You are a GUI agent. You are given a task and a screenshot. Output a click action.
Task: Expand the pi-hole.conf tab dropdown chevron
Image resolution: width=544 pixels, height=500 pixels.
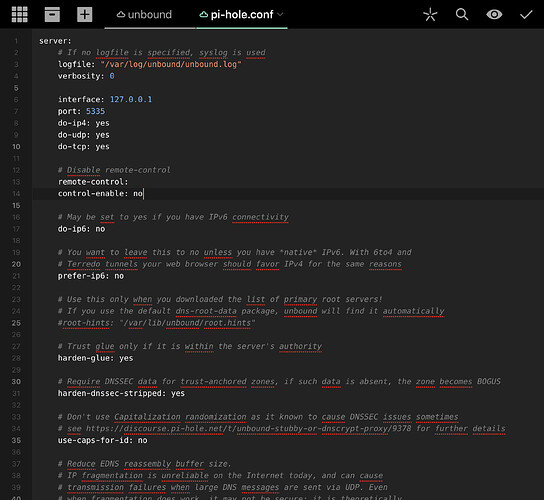tap(280, 15)
